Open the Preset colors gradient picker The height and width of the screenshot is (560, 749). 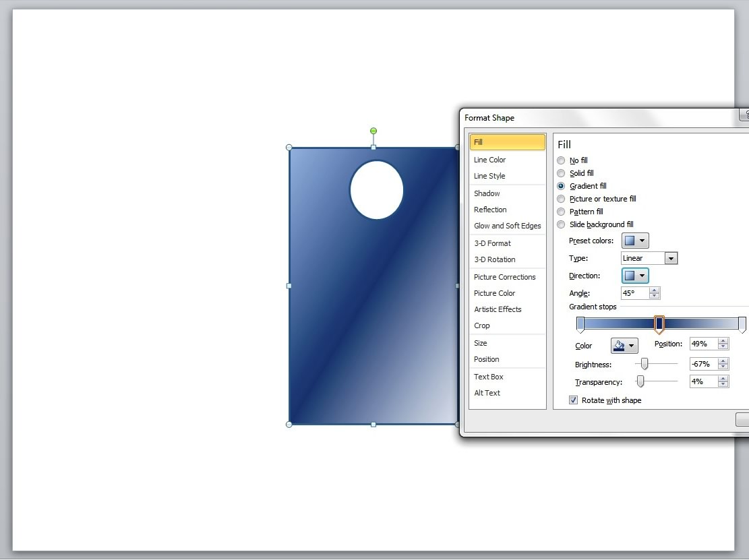coord(634,240)
